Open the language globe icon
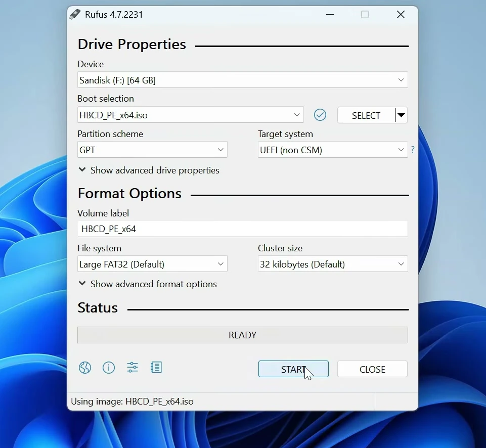The width and height of the screenshot is (486, 448). point(85,368)
